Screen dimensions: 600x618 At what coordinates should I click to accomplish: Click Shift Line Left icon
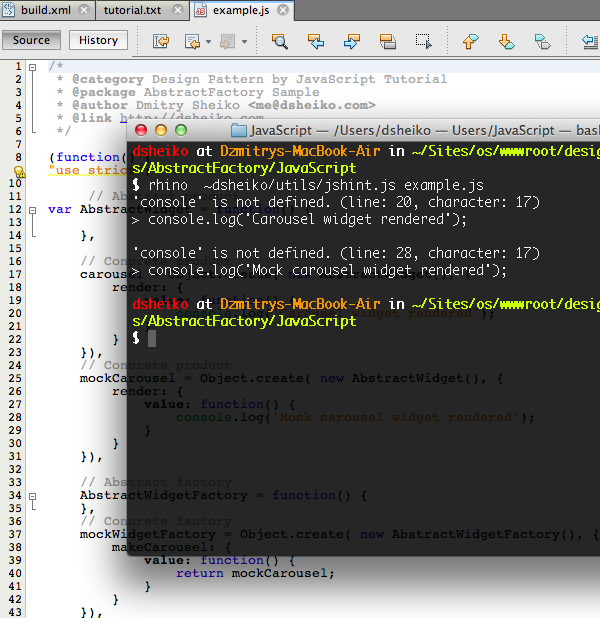pyautogui.click(x=590, y=41)
